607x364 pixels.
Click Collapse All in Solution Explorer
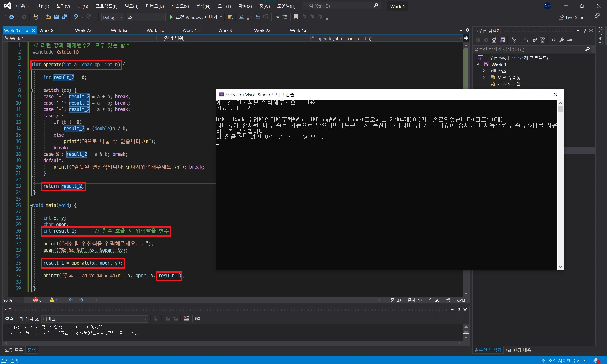tap(534, 40)
